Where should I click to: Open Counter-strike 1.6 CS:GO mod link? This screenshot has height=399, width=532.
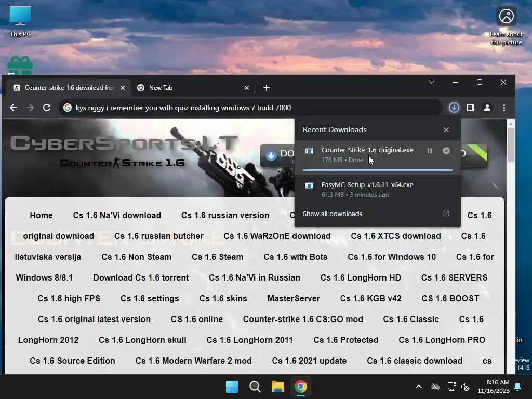[303, 319]
